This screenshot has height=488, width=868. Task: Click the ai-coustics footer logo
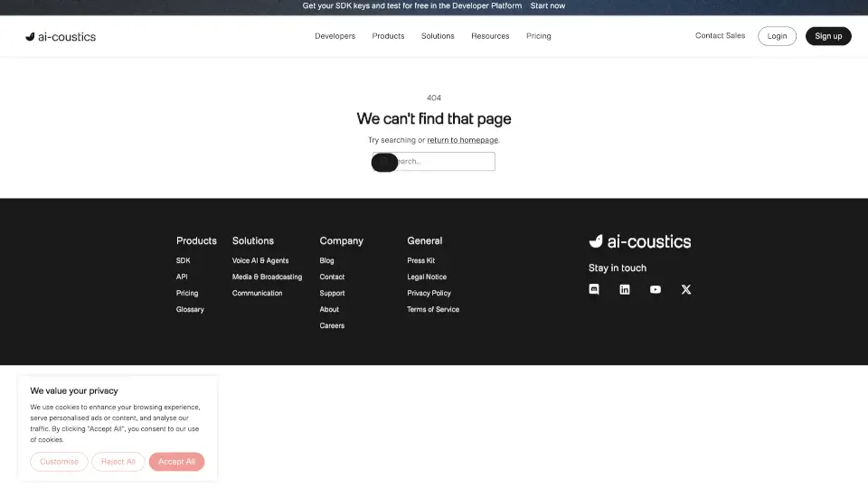pyautogui.click(x=640, y=241)
